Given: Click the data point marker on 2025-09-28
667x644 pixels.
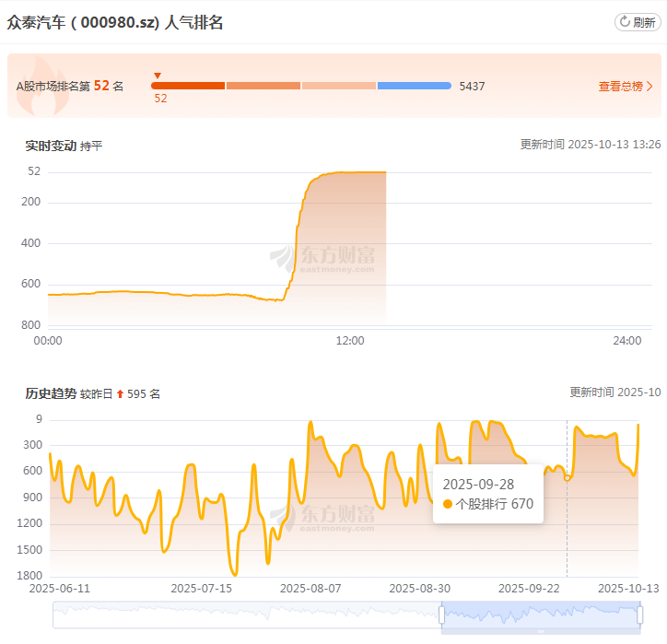Looking at the screenshot, I should (x=567, y=478).
